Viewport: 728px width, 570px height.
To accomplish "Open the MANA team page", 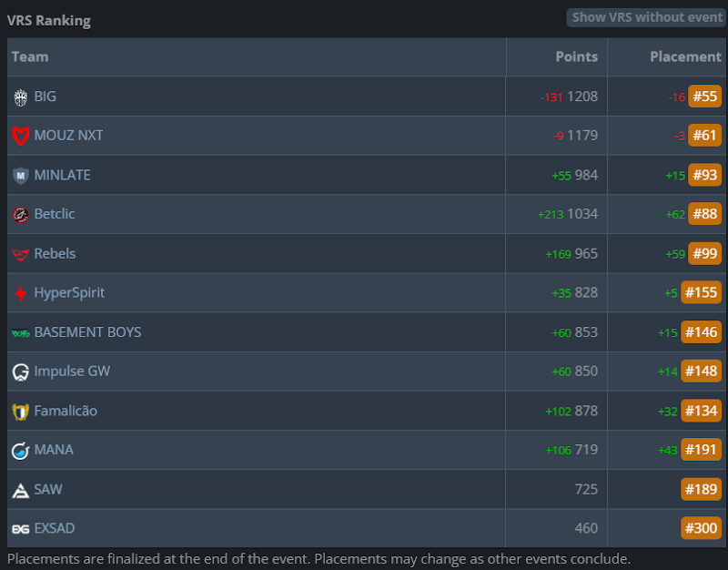I will [54, 450].
